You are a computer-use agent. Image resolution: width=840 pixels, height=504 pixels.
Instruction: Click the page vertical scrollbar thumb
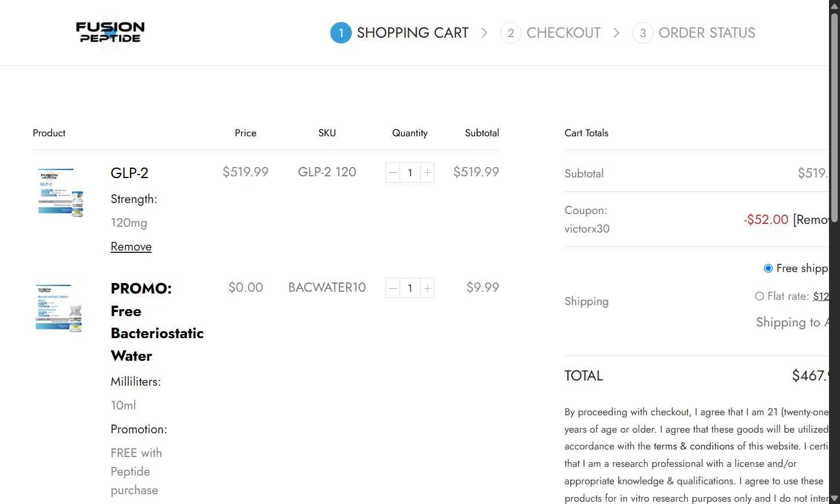(x=834, y=118)
